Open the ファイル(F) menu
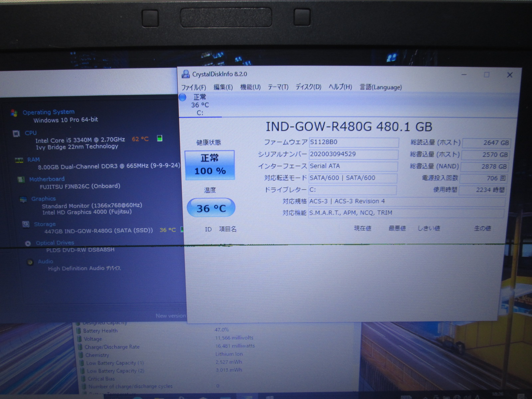Image resolution: width=532 pixels, height=399 pixels. pos(194,87)
